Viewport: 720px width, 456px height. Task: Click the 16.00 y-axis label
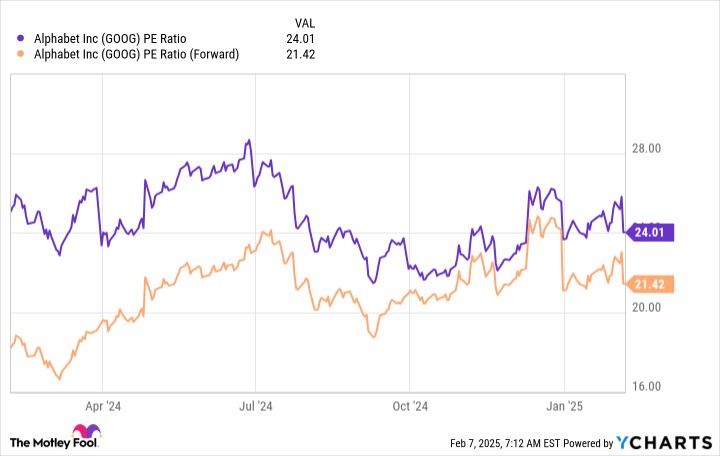647,386
